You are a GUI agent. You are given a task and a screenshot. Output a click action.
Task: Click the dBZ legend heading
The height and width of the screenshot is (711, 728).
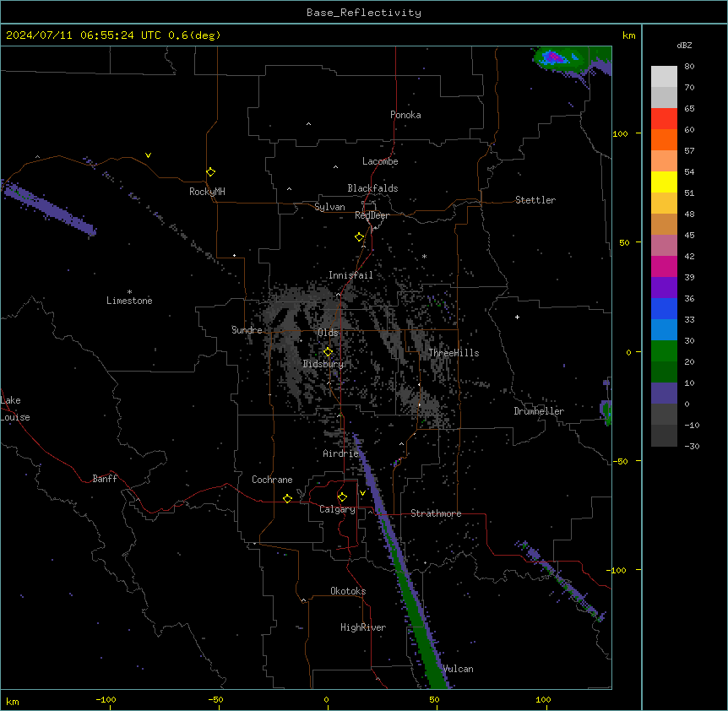click(684, 46)
